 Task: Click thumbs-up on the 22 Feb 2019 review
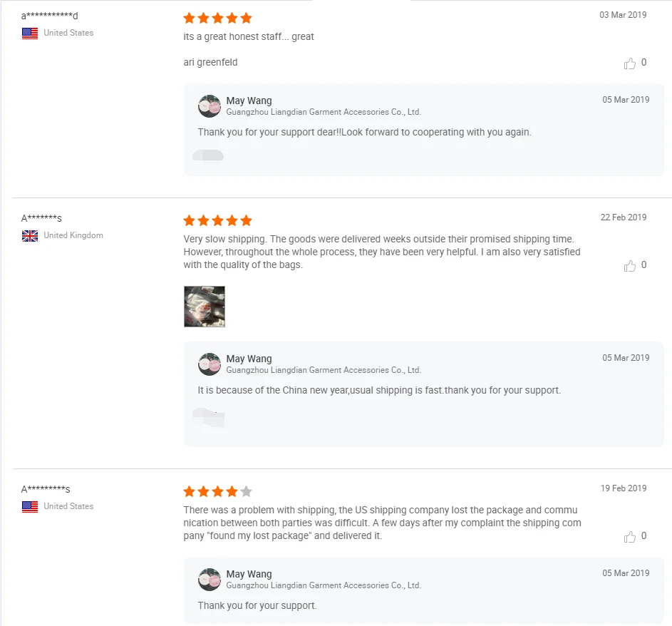tap(630, 266)
